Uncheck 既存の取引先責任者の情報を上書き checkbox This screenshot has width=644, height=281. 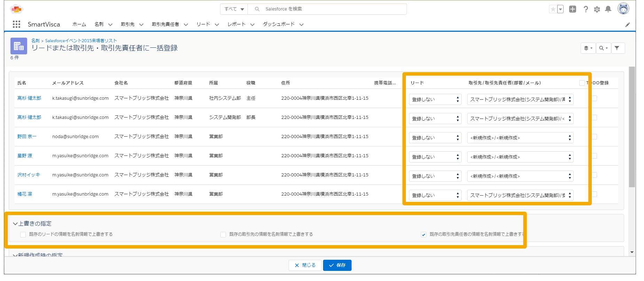tap(424, 235)
